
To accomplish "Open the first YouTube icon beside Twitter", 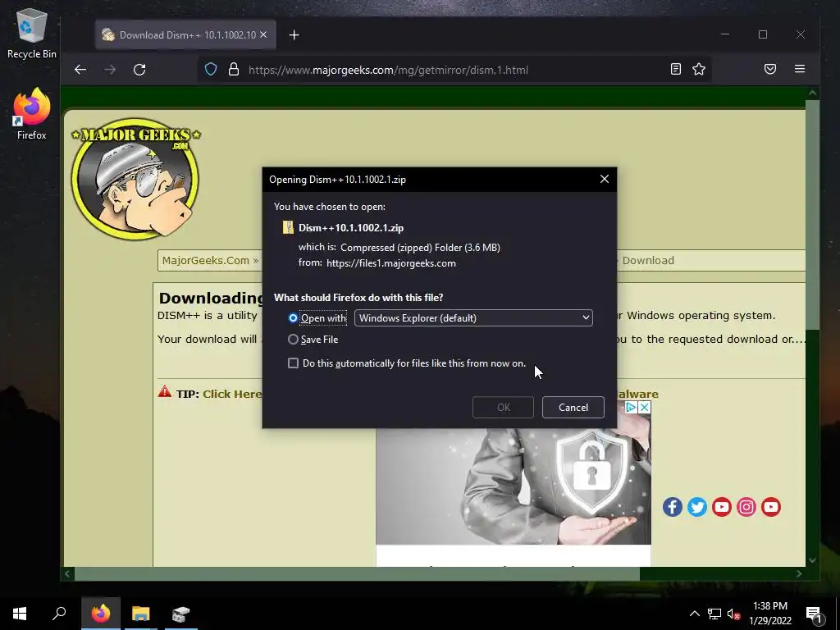I will tap(722, 507).
